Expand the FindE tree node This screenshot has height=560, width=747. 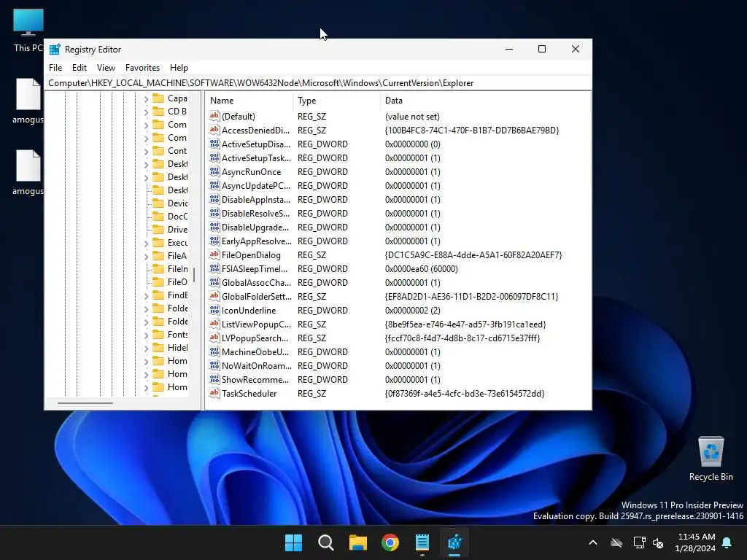(146, 296)
